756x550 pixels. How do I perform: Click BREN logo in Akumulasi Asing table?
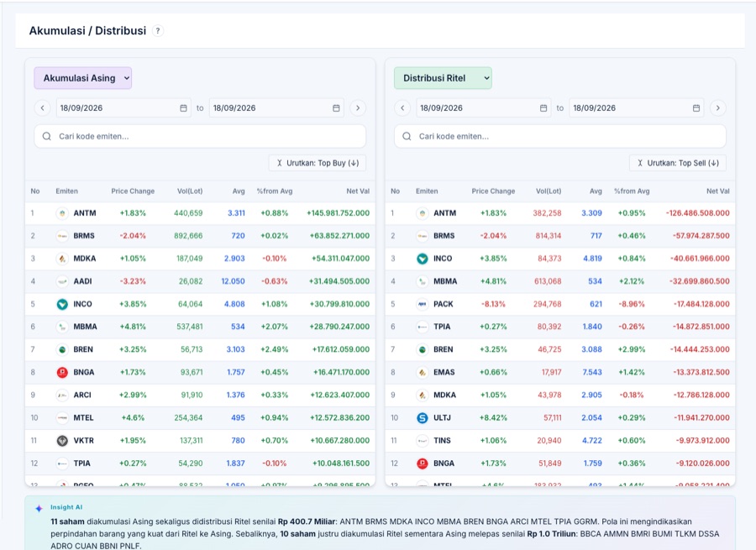[62, 349]
